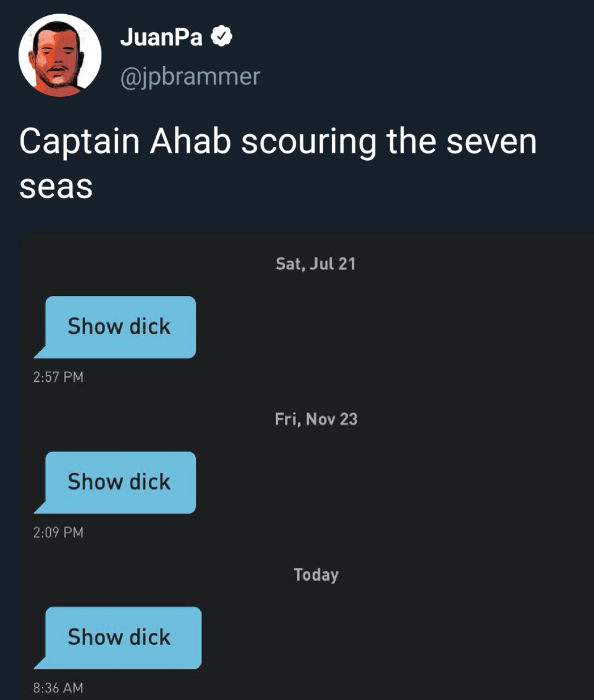594x700 pixels.
Task: Click the word "seas" in the tweet
Action: click(x=56, y=187)
